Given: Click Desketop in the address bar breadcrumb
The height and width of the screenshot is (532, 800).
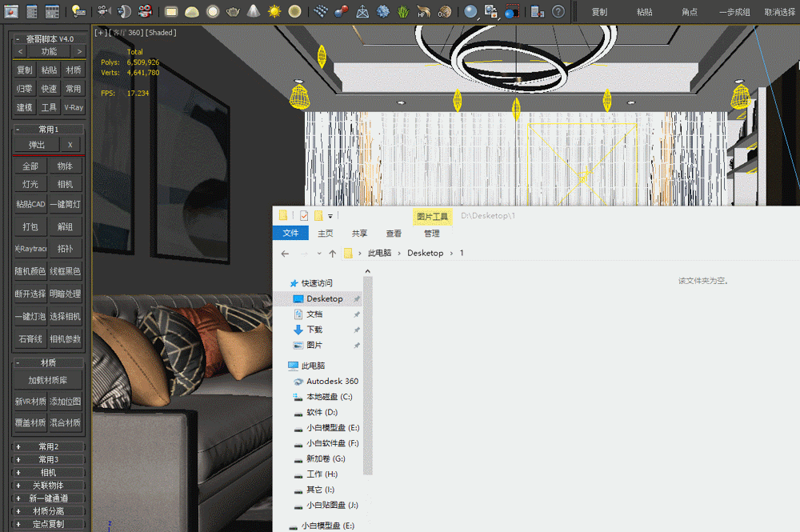Looking at the screenshot, I should [425, 254].
